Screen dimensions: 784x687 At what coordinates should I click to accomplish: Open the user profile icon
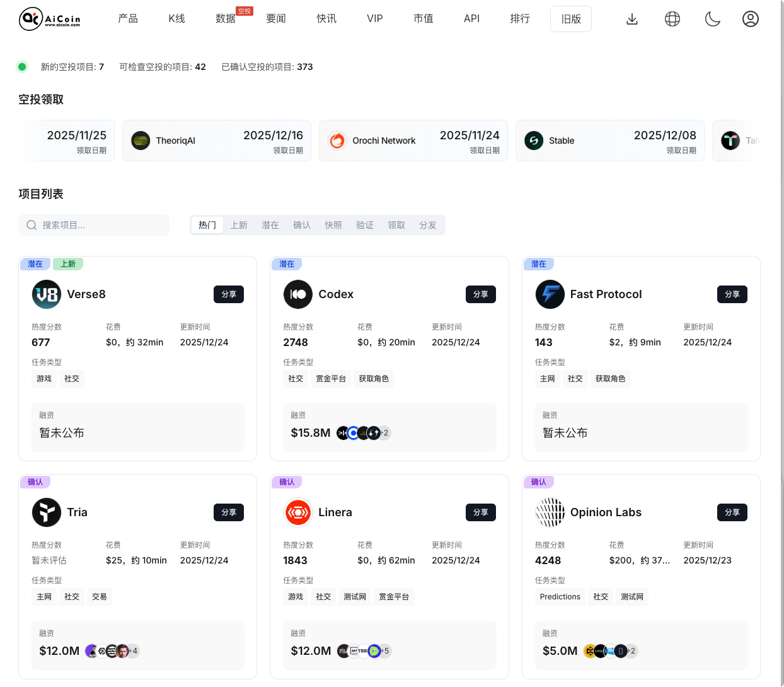point(751,19)
